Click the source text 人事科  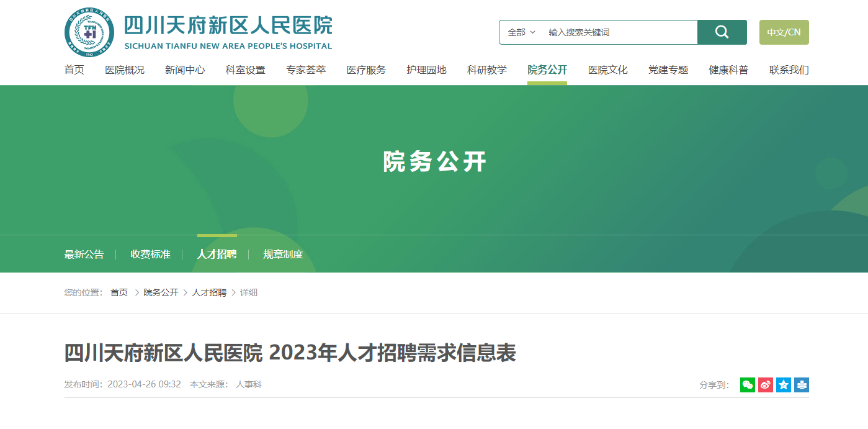click(x=249, y=385)
